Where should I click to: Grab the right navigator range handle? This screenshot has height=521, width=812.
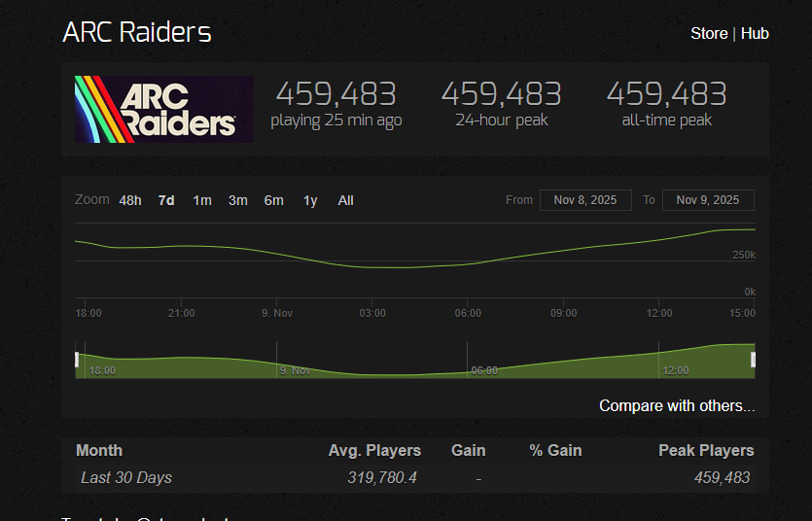point(754,359)
